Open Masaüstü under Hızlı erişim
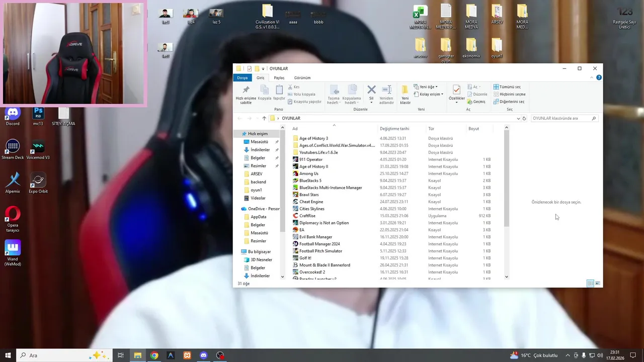This screenshot has width=644, height=362. pos(259,142)
